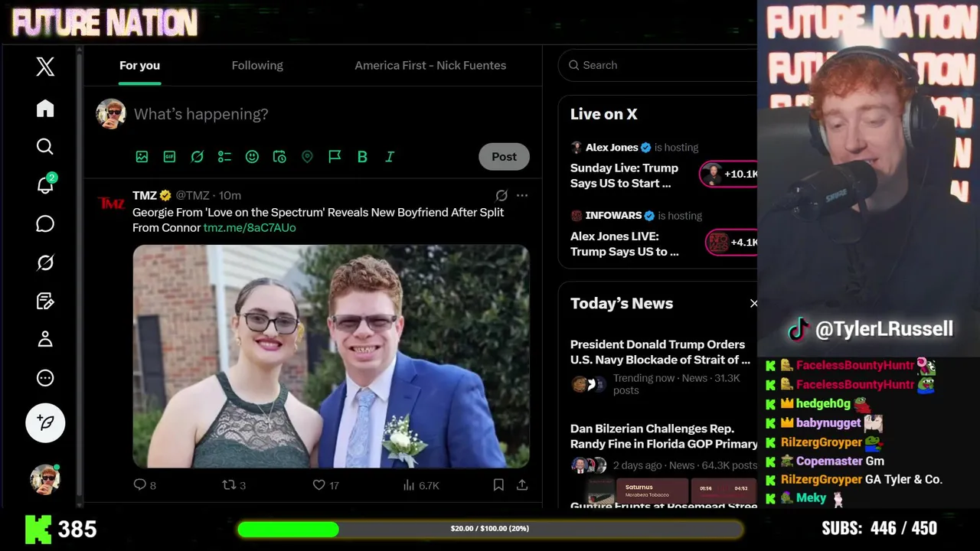The width and height of the screenshot is (980, 551).
Task: View TMZ post analytics 6.7K
Action: pyautogui.click(x=421, y=485)
